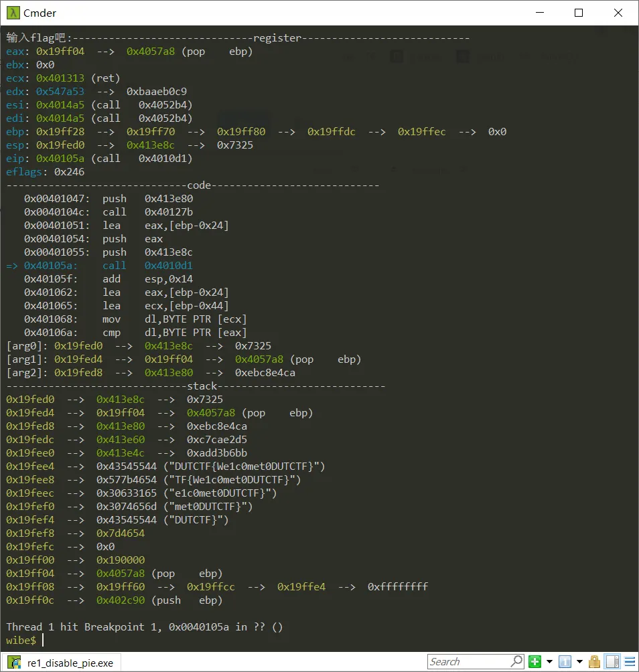Image resolution: width=639 pixels, height=672 pixels.
Task: Click the eip value 0x40105a
Action: [60, 159]
